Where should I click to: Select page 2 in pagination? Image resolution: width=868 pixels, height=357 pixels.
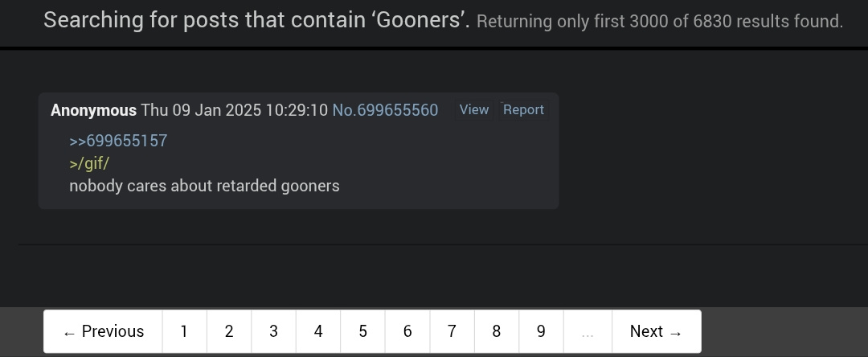point(229,331)
